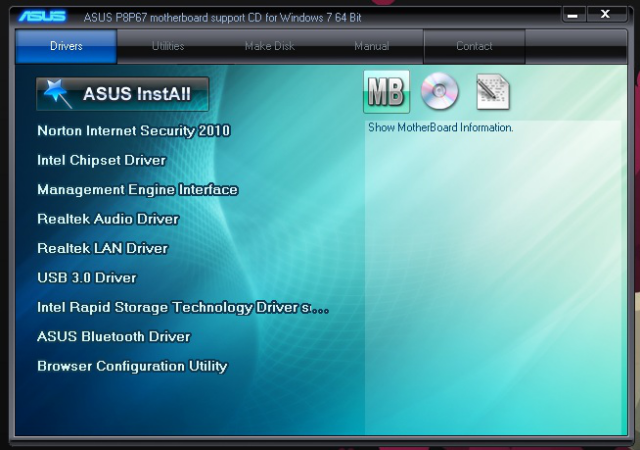Click the magic wand star icon
640x450 pixels.
coord(58,94)
